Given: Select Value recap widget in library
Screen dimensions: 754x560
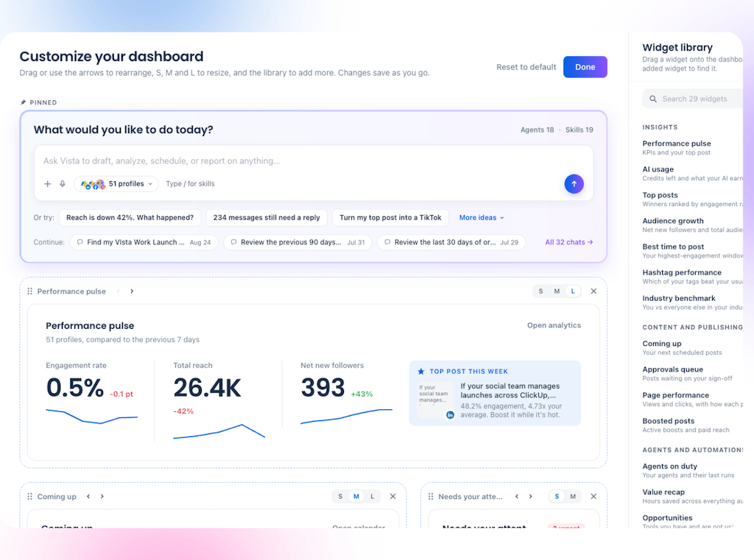Looking at the screenshot, I should pyautogui.click(x=692, y=496).
